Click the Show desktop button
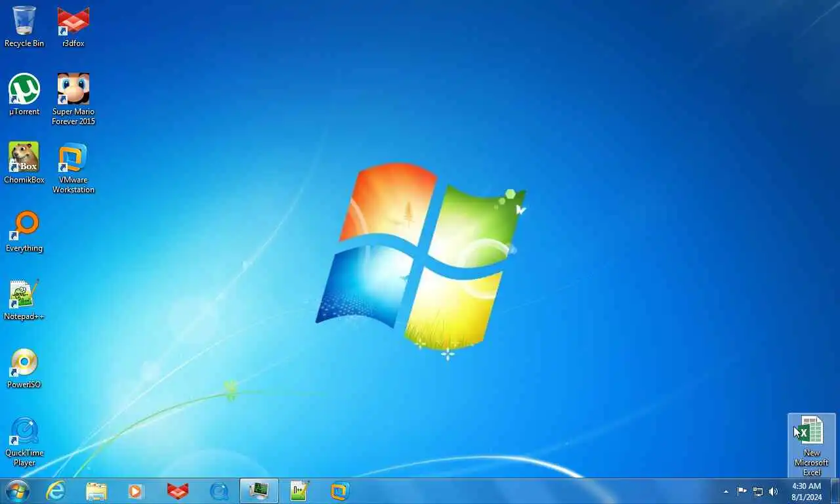 point(835,492)
